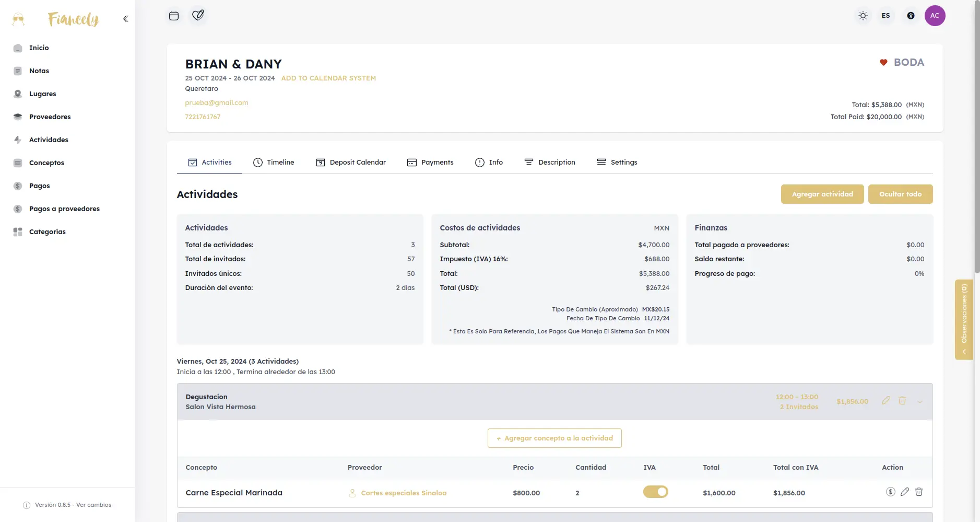Switch to the Deposit Calendar tab
This screenshot has height=522, width=980.
[351, 163]
